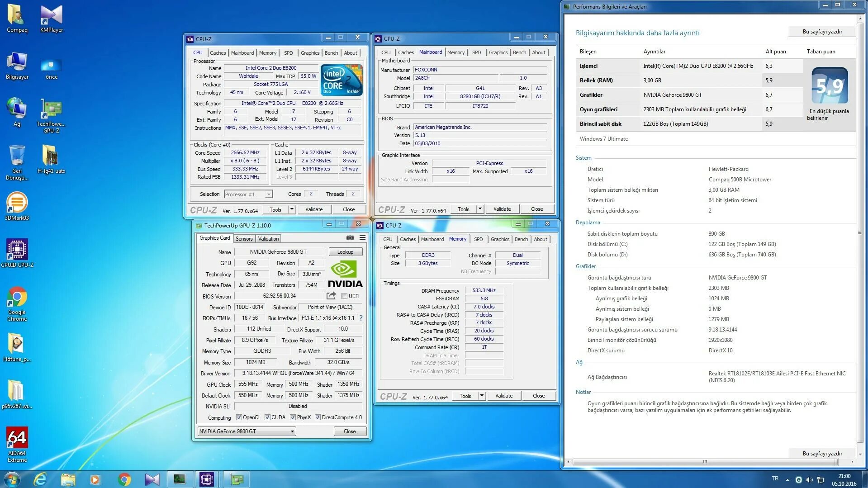Open the NVIDIA GeForce 9800 GT card dropdown

tap(247, 431)
